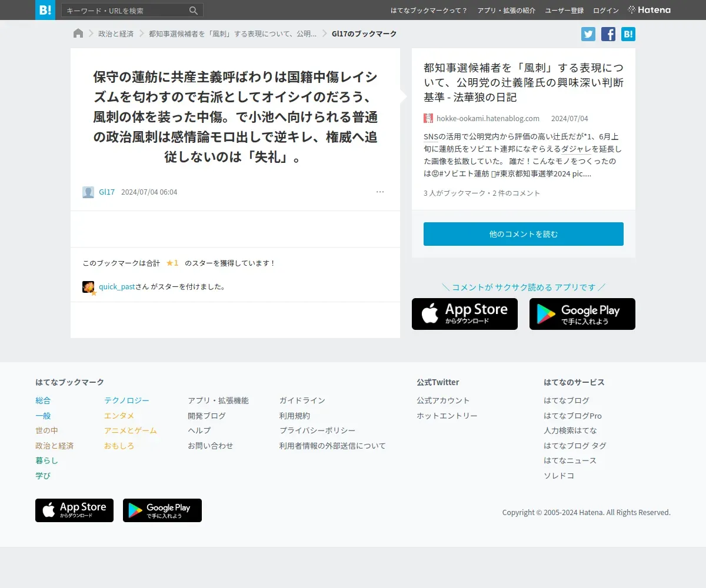This screenshot has height=588, width=706.
Task: Open プライバシーポリシー footer link
Action: (318, 430)
